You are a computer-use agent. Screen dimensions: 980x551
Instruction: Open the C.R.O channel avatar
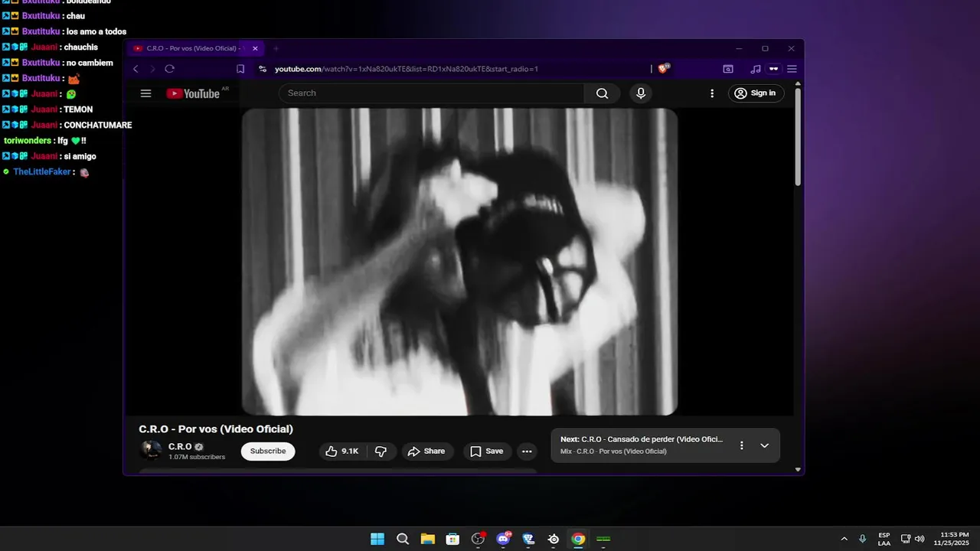pyautogui.click(x=151, y=451)
